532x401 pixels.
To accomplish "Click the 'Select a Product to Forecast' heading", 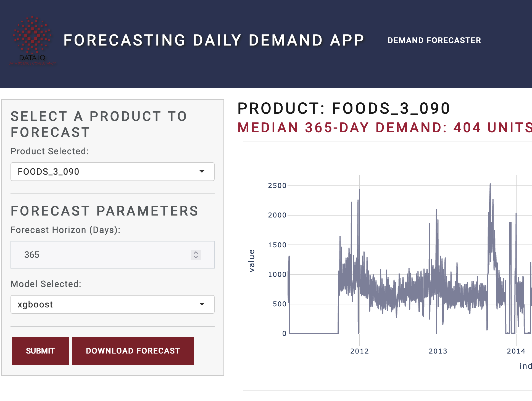I will pos(99,124).
